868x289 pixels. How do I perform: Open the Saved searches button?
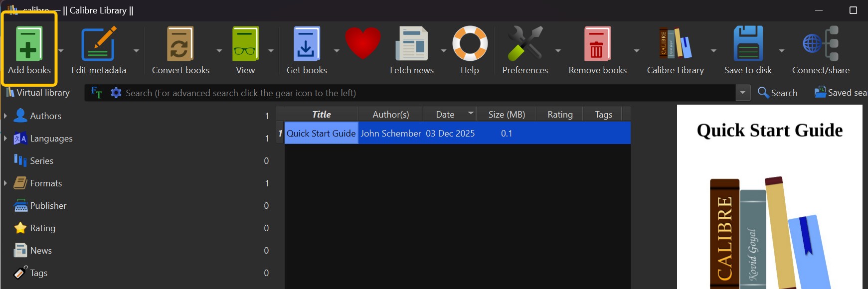(841, 93)
